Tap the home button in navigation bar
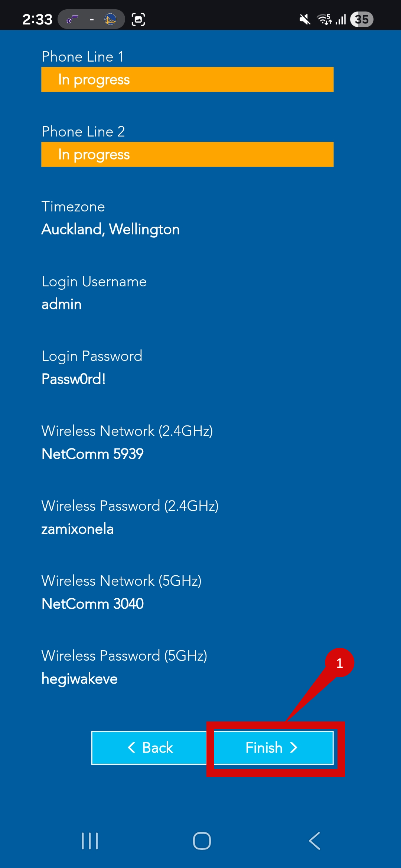 200,841
